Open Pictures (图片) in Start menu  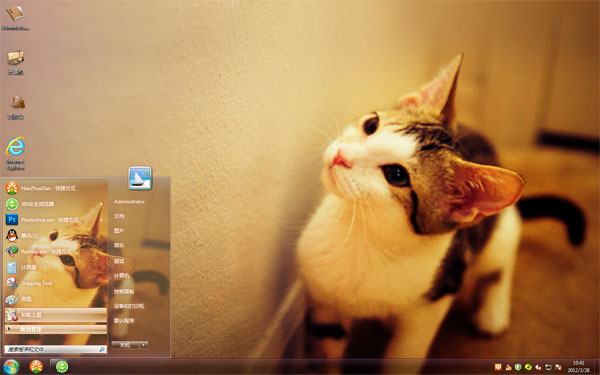point(119,231)
